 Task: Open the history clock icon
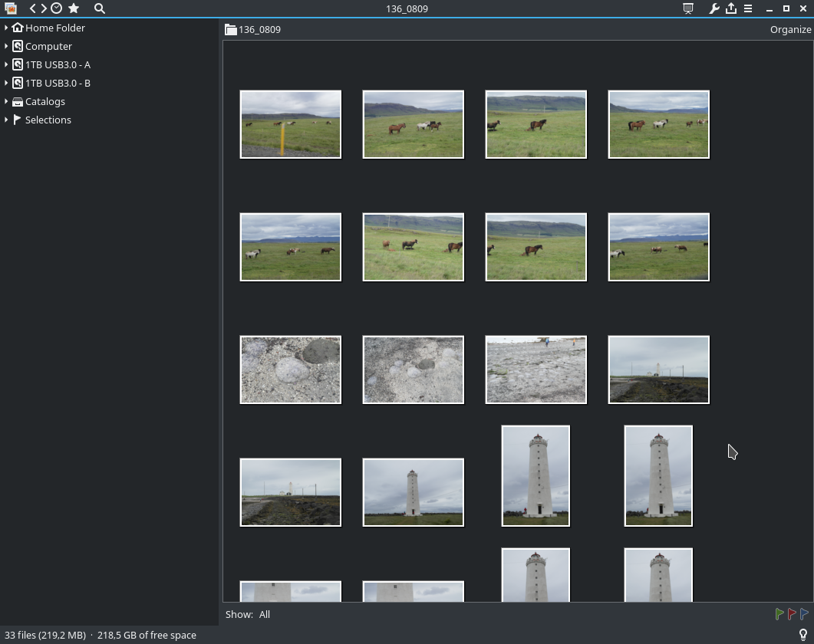pyautogui.click(x=56, y=8)
